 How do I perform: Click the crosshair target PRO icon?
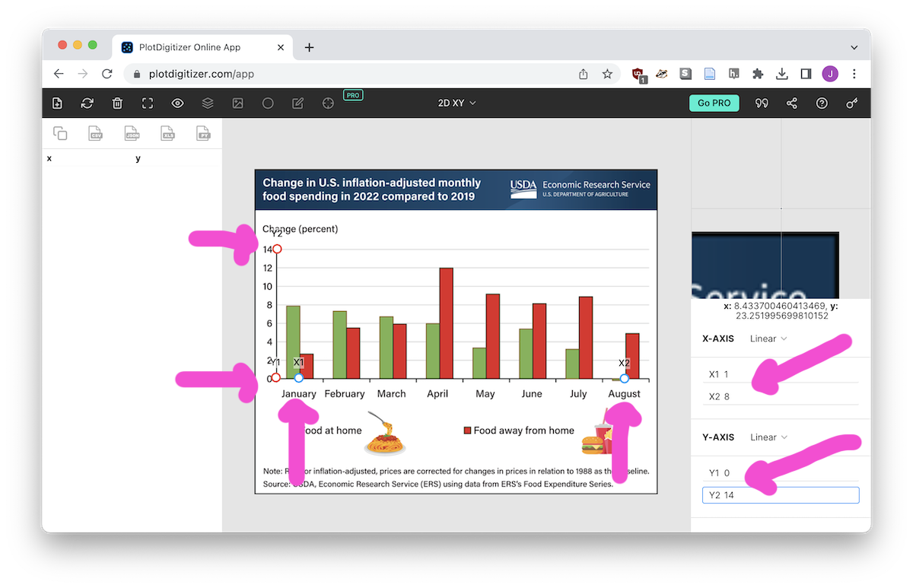(328, 103)
